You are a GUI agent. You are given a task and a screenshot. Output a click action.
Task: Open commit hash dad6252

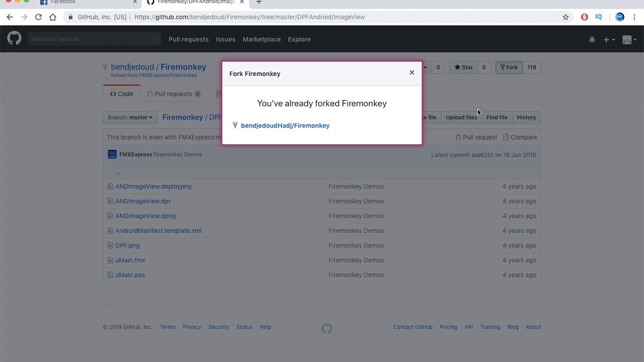(x=482, y=155)
